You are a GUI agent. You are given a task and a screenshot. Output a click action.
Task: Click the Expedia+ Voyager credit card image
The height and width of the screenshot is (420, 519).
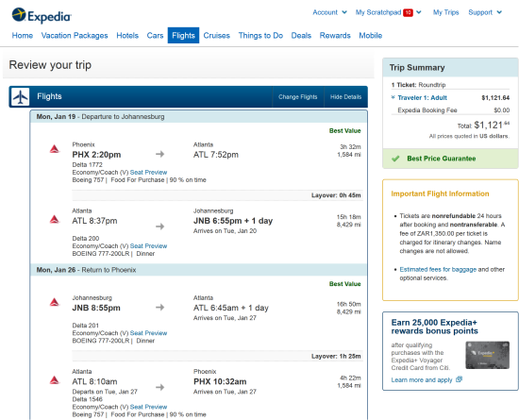(487, 355)
